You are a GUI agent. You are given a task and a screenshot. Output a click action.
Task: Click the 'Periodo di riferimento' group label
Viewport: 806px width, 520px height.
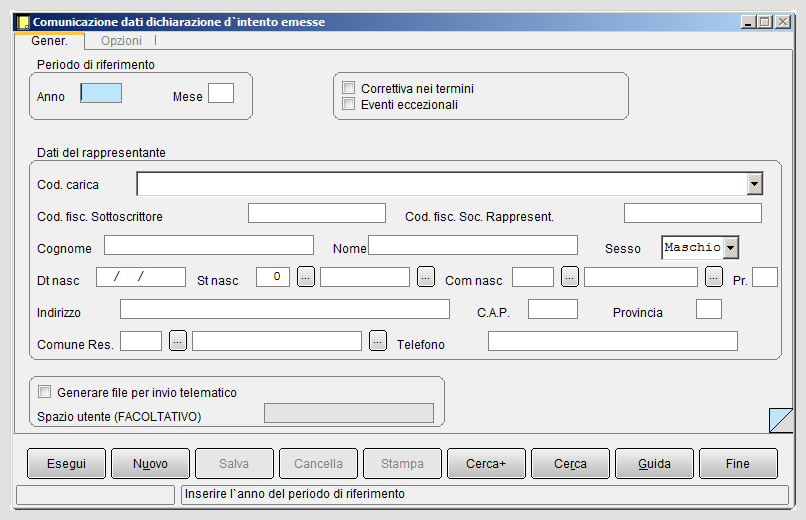[96, 65]
